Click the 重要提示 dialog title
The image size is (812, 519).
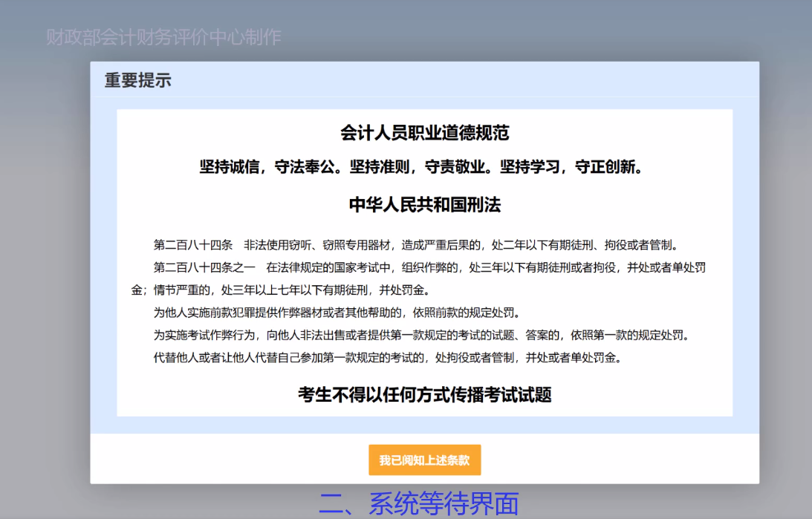click(x=137, y=79)
